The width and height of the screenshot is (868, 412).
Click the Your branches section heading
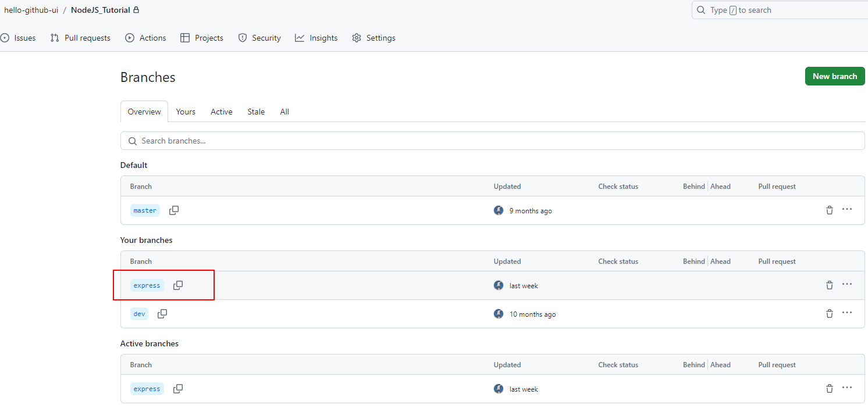[x=147, y=240]
